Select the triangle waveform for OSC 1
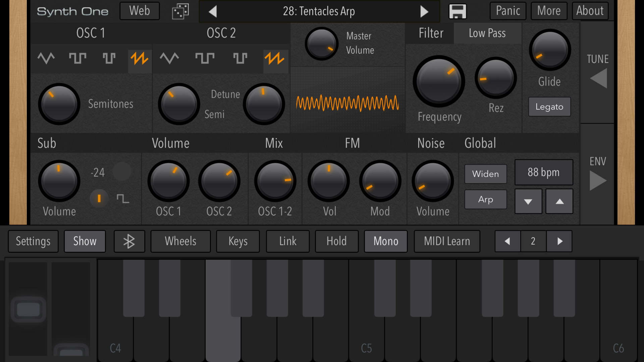The image size is (644, 362). [46, 59]
